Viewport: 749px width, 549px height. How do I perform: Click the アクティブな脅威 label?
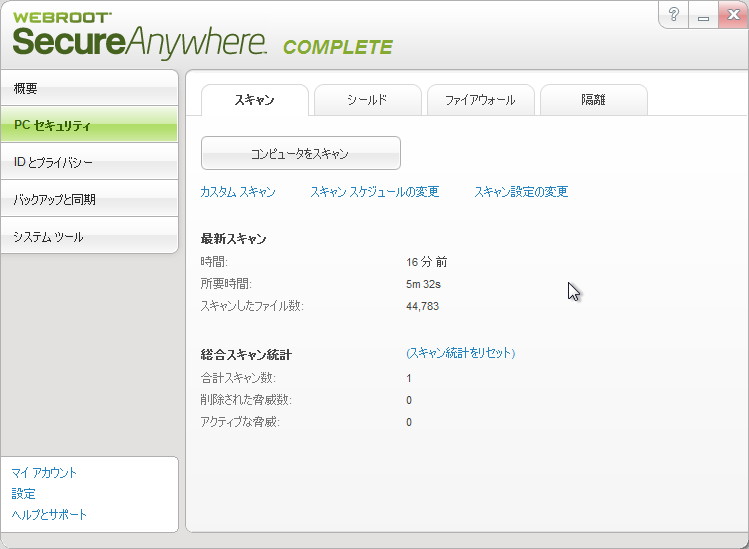pos(240,422)
